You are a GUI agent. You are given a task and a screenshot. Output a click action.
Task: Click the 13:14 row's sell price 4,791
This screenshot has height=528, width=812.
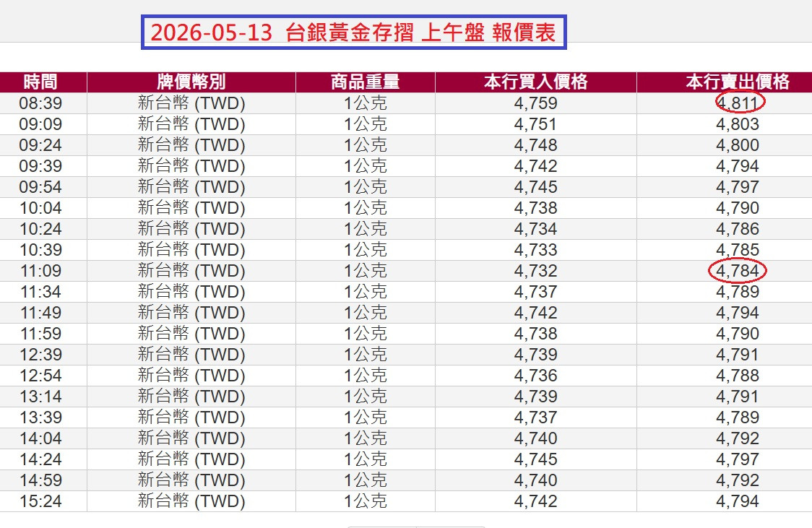pyautogui.click(x=738, y=397)
